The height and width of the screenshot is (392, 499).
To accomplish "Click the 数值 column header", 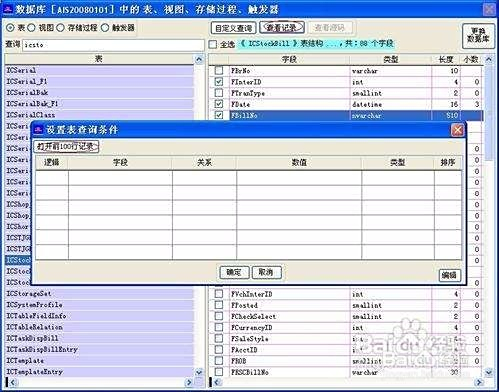I will click(299, 163).
